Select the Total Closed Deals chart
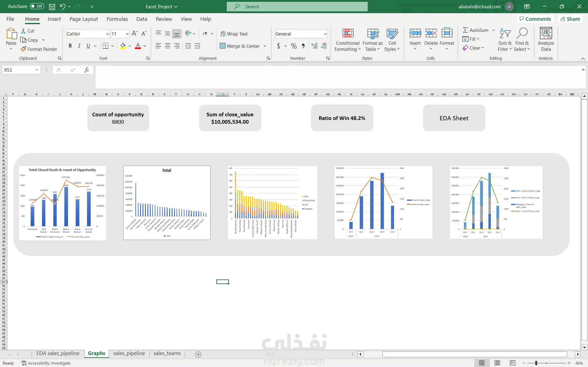Screen dimensions: 588x367 pyautogui.click(x=63, y=203)
